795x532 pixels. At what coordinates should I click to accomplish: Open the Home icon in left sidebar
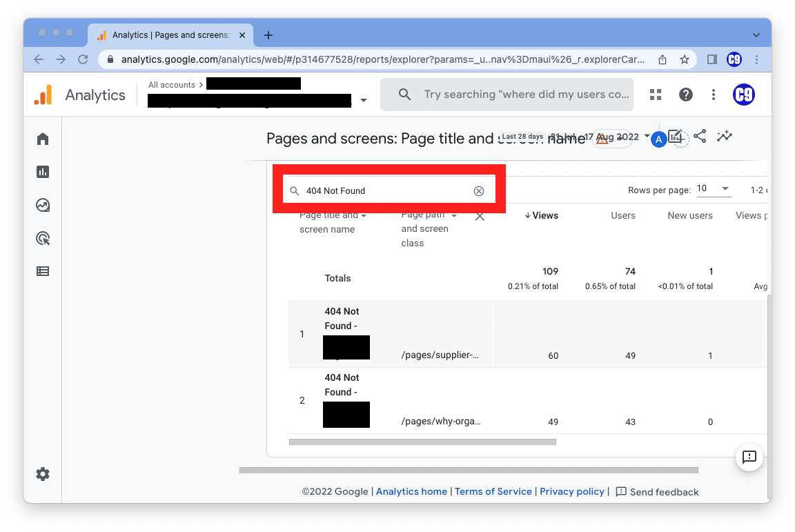(43, 139)
